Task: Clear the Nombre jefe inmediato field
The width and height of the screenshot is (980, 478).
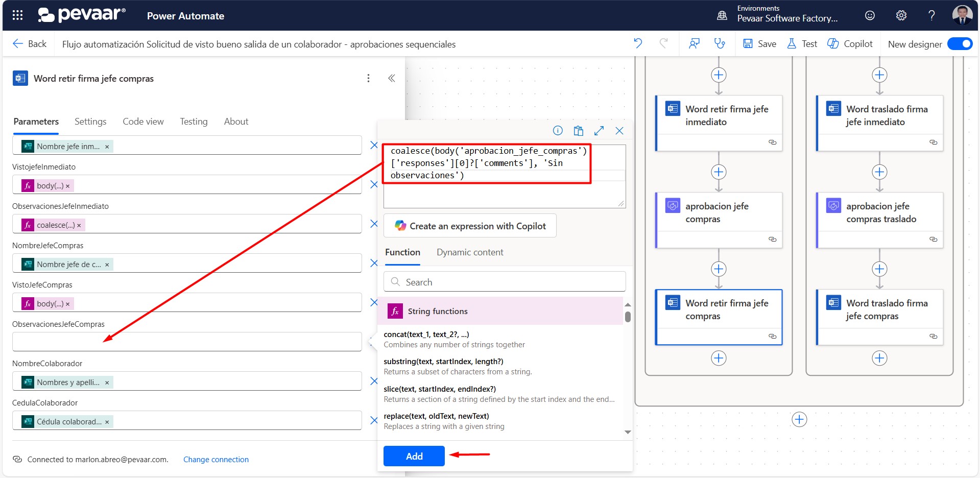Action: [x=374, y=146]
